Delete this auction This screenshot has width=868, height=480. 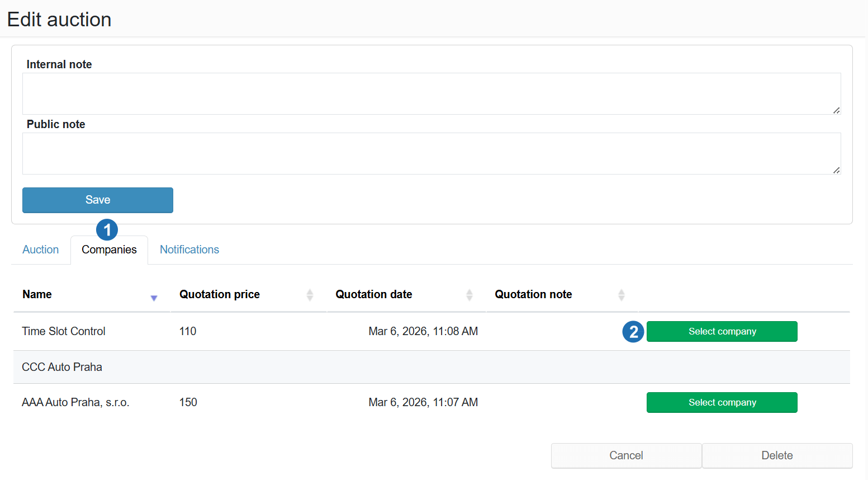(x=777, y=455)
